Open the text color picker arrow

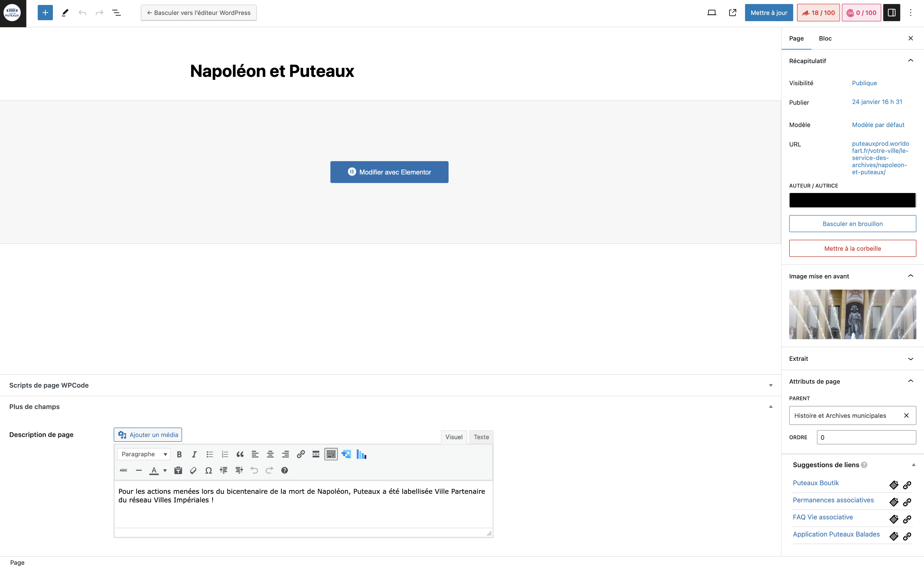pos(165,470)
